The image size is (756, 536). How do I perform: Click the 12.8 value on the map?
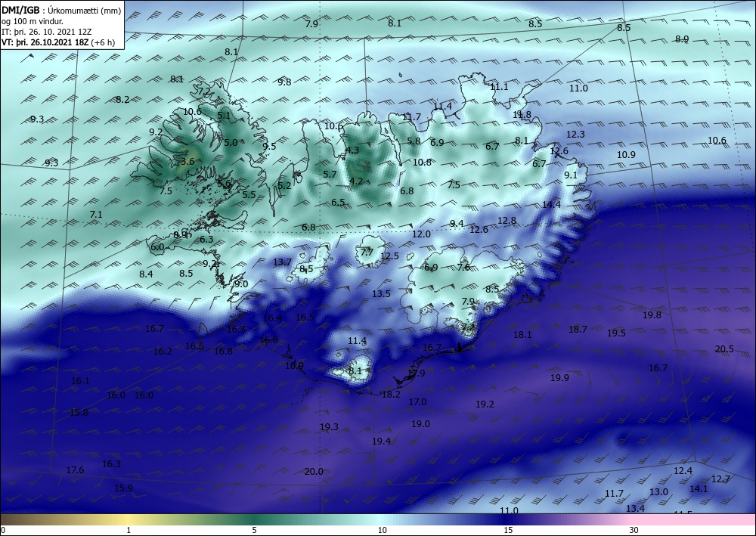click(x=507, y=221)
